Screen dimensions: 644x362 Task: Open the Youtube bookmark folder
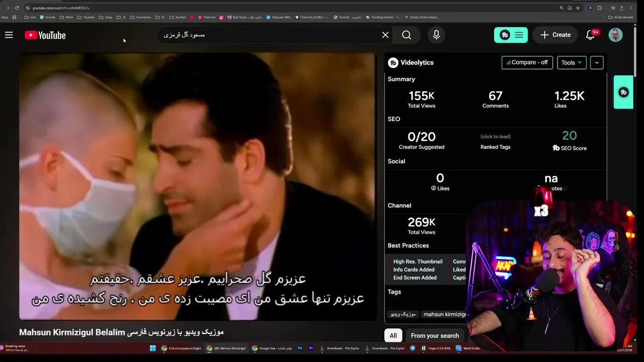86,17
